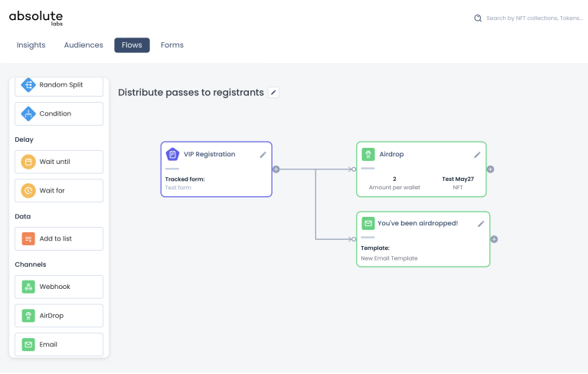The height and width of the screenshot is (374, 588).
Task: Click the Add to list data block
Action: 59,238
